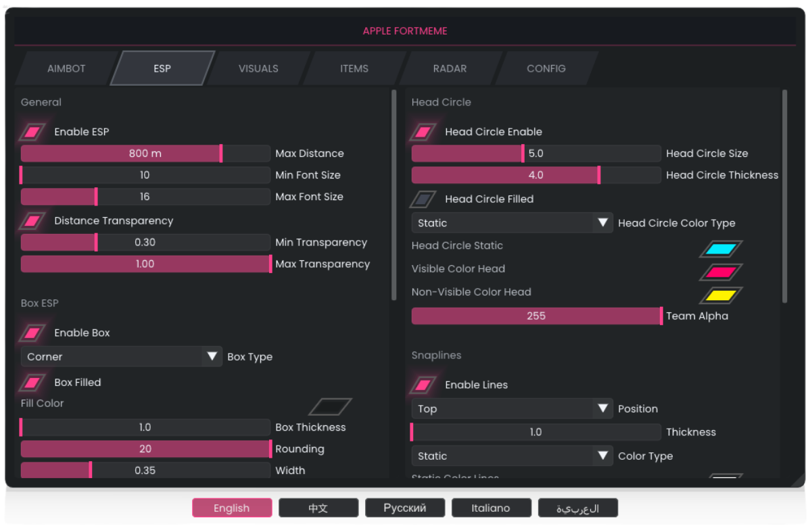Viewport: 812px width, 526px height.
Task: Open the CONFIG tab
Action: point(546,68)
